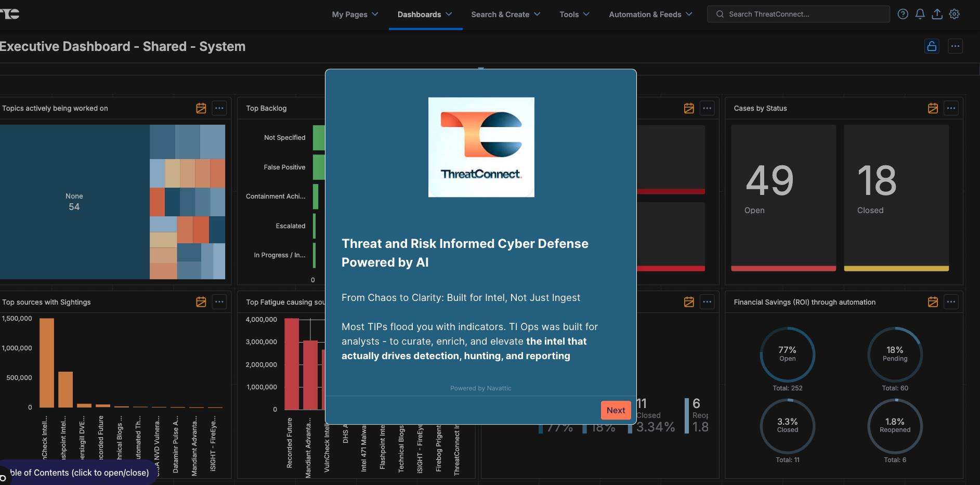Click the Financial Savings (ROI) through automation title
The width and height of the screenshot is (980, 485).
click(x=805, y=302)
